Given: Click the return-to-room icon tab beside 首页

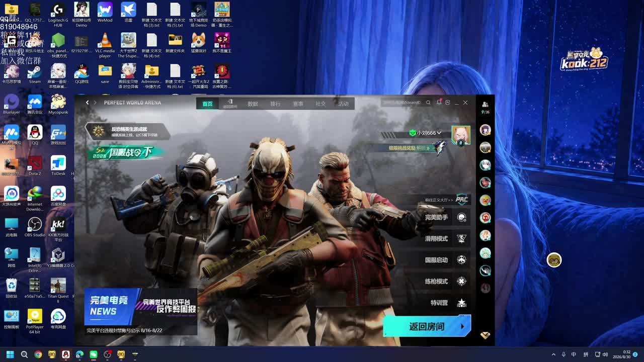Looking at the screenshot, I should 230,104.
